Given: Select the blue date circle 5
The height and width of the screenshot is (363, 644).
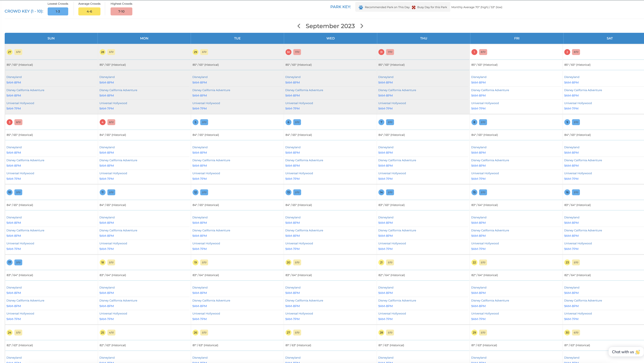Looking at the screenshot, I should tap(196, 122).
